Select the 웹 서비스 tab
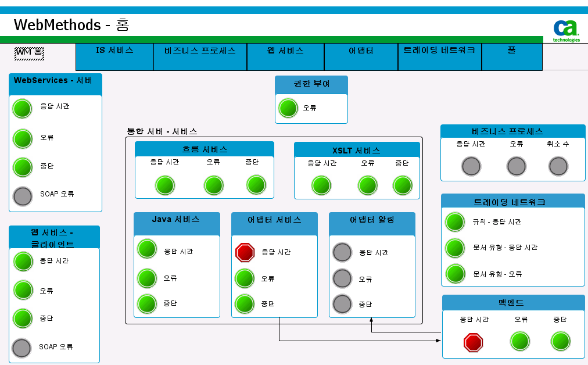The image size is (588, 365). tap(285, 56)
